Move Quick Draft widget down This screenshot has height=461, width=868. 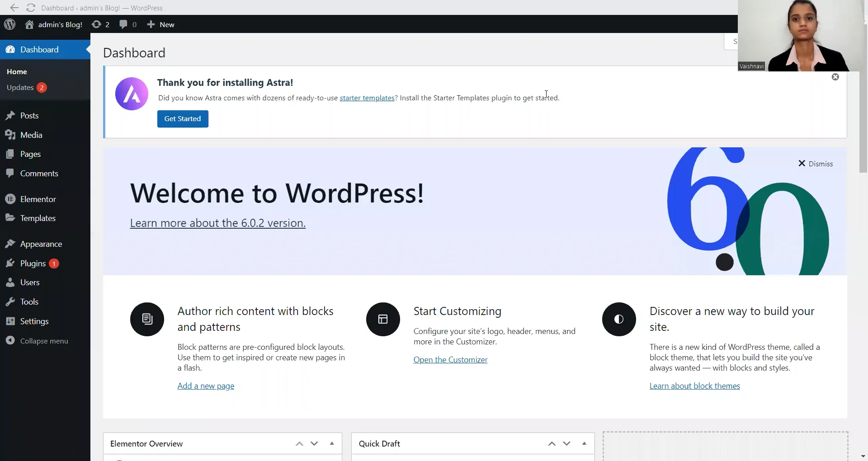566,444
